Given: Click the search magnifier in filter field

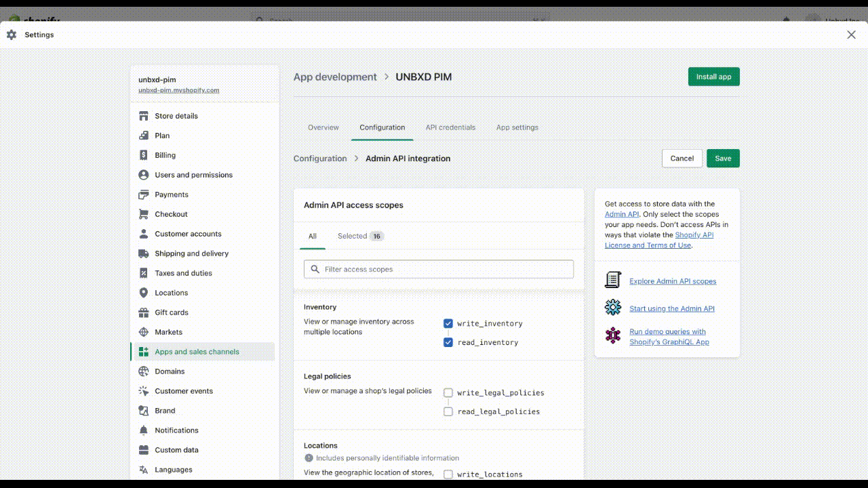Looking at the screenshot, I should pos(315,269).
